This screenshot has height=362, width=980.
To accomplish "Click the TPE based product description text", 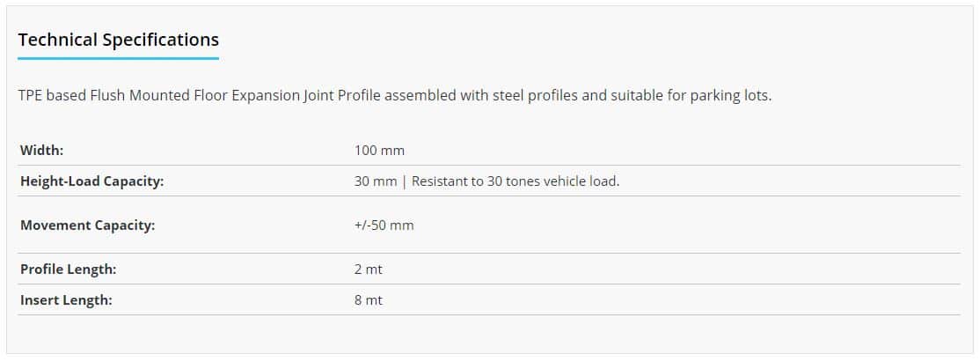I will click(x=395, y=96).
